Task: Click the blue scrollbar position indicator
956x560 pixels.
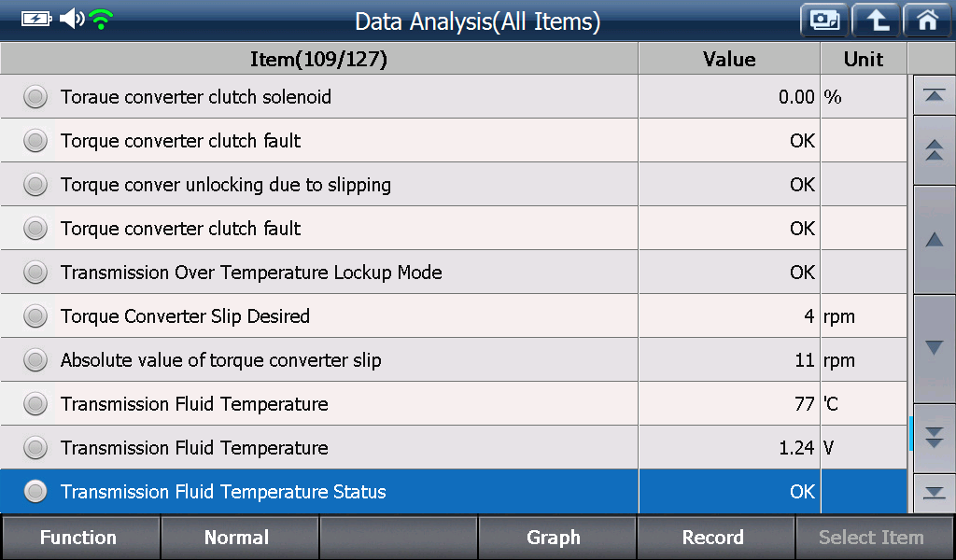Action: [910, 433]
